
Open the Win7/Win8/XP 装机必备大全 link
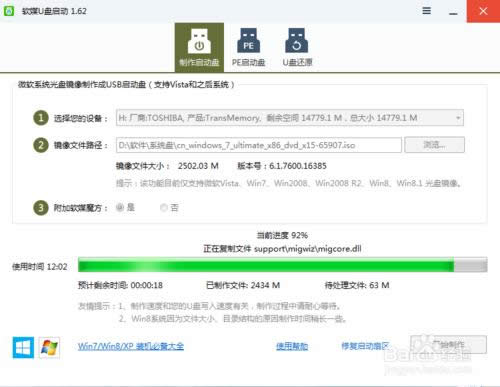tap(131, 346)
